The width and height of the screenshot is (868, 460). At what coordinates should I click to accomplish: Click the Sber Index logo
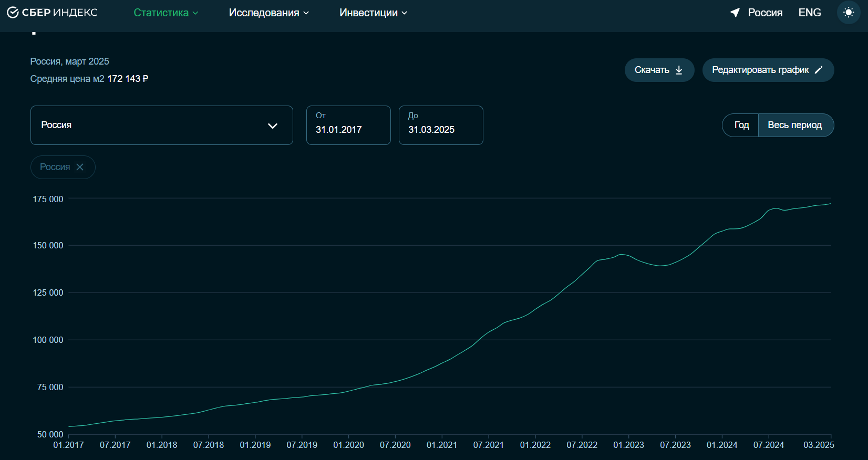point(52,13)
